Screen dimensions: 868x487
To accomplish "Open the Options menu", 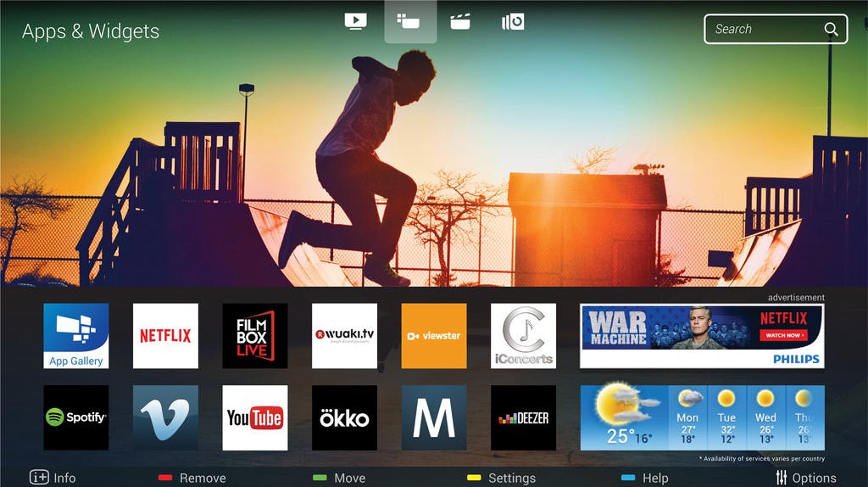I will (806, 478).
